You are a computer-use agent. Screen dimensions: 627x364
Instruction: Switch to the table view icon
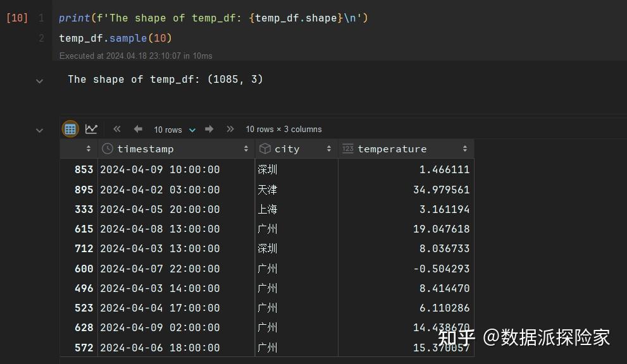(70, 128)
